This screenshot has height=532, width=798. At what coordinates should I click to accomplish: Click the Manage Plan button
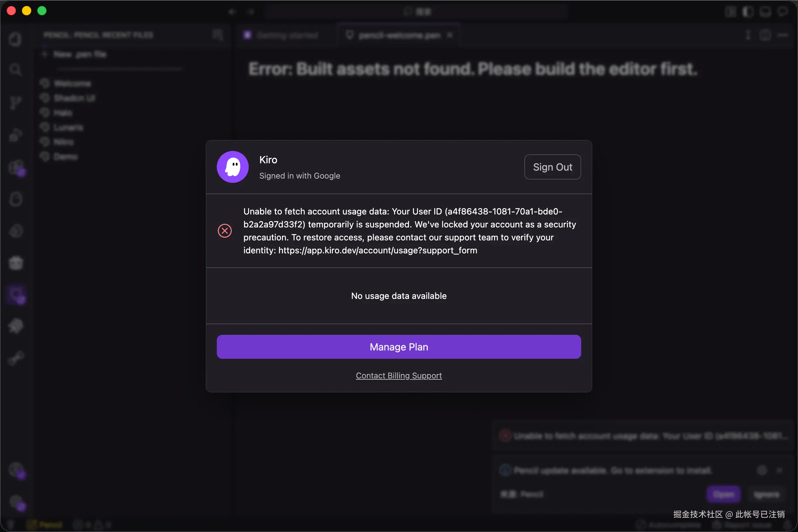pos(399,347)
